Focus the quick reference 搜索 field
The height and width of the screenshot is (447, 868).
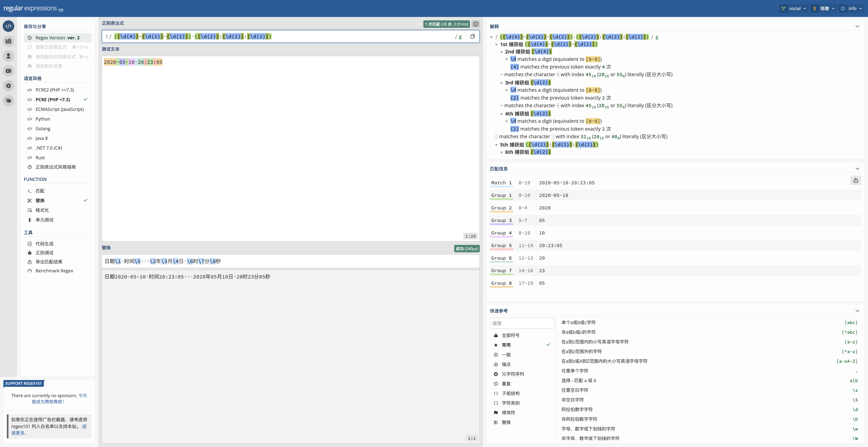pyautogui.click(x=522, y=323)
